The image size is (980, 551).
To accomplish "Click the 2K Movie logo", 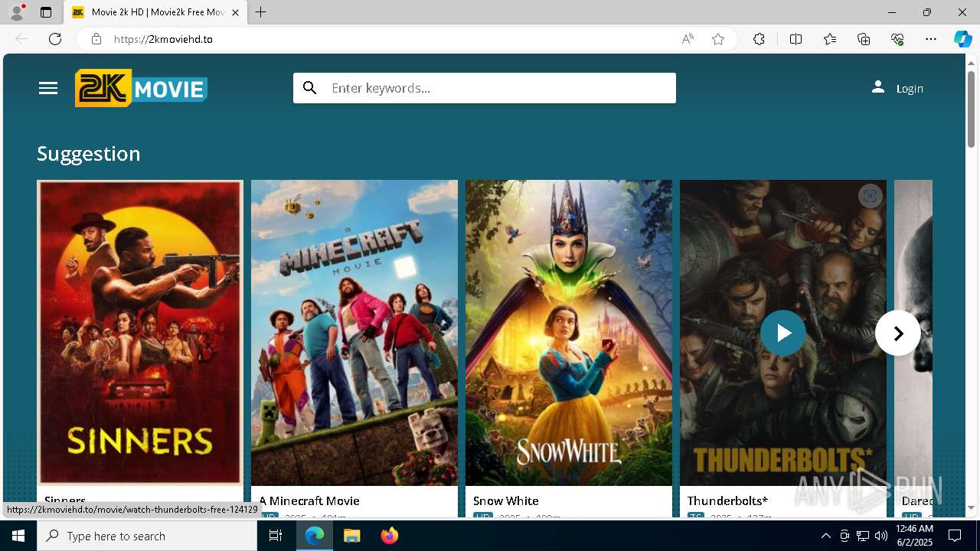I will (141, 88).
